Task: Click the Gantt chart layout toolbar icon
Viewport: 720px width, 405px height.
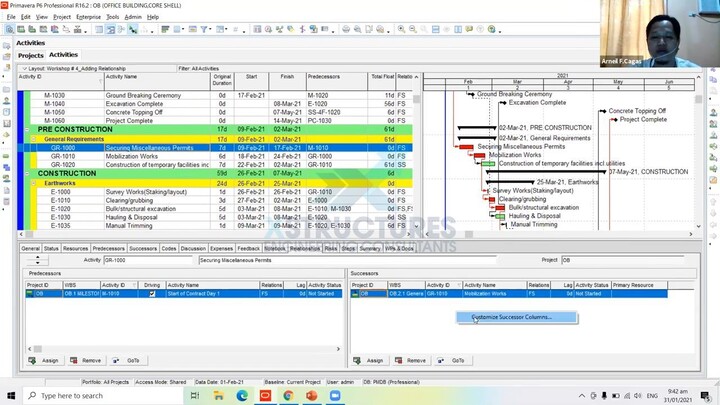Action: [x=111, y=29]
